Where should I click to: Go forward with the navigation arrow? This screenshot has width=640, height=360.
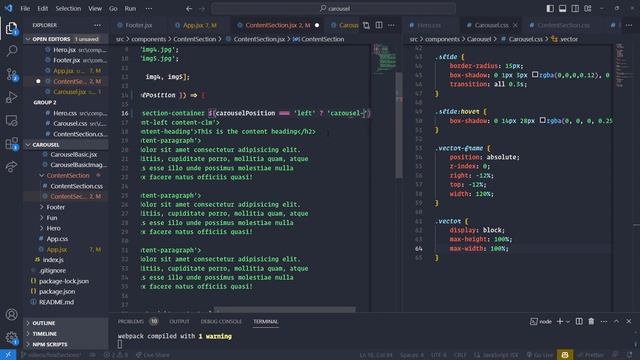(202, 9)
